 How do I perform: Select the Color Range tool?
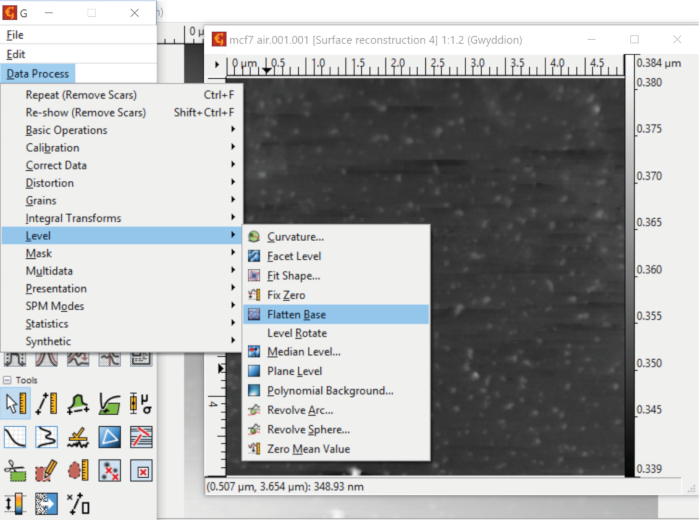15,502
